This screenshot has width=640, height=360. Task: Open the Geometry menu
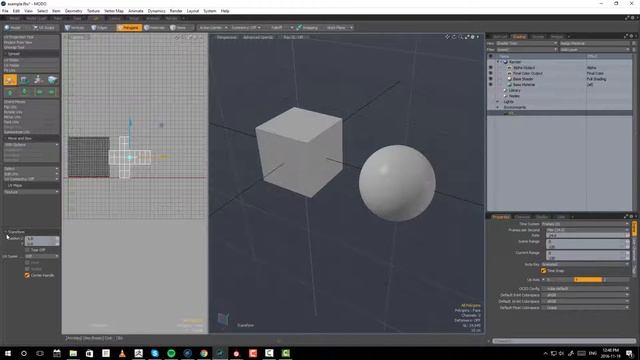[73, 11]
